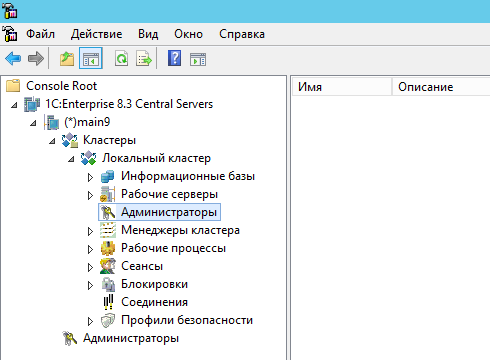
Task: Expand the Менеджеры кластера node
Action: 90,231
